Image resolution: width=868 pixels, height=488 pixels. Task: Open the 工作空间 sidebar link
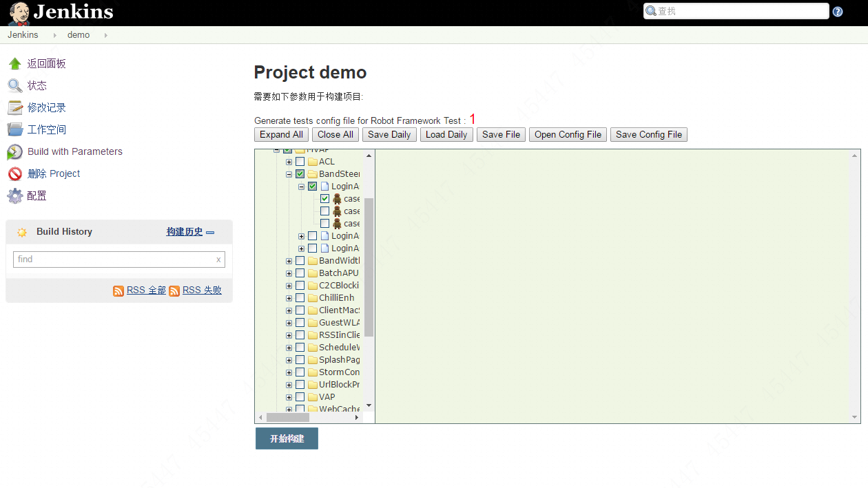pos(47,130)
